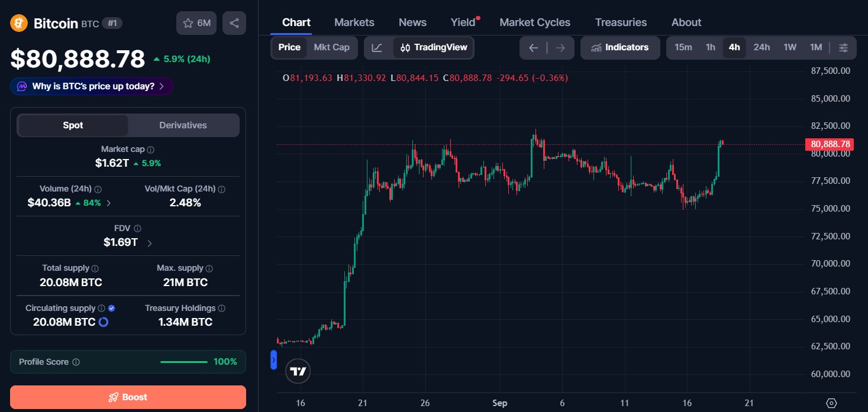The height and width of the screenshot is (412, 868).
Task: Click the share icon next to watchlist
Action: click(x=234, y=23)
